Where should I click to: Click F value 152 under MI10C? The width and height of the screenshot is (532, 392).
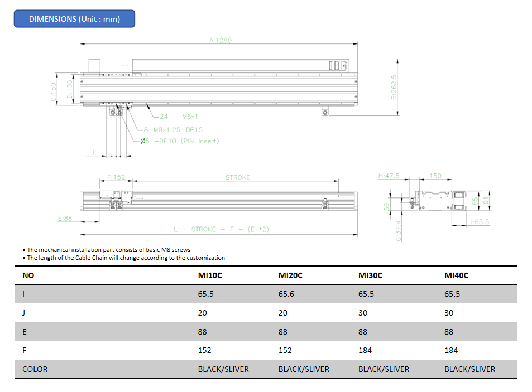click(x=204, y=350)
